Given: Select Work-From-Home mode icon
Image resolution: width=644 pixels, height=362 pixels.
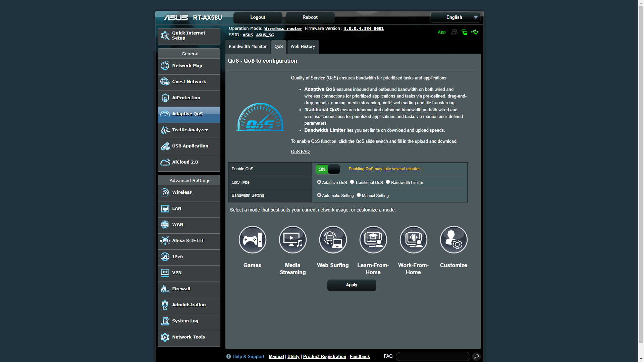Looking at the screenshot, I should (x=413, y=240).
